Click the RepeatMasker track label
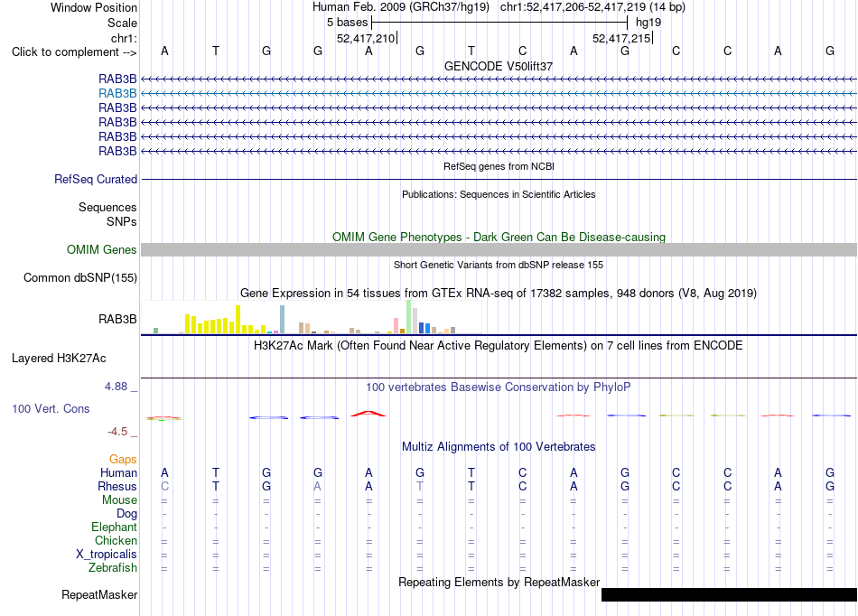The width and height of the screenshot is (858, 616). (x=99, y=594)
